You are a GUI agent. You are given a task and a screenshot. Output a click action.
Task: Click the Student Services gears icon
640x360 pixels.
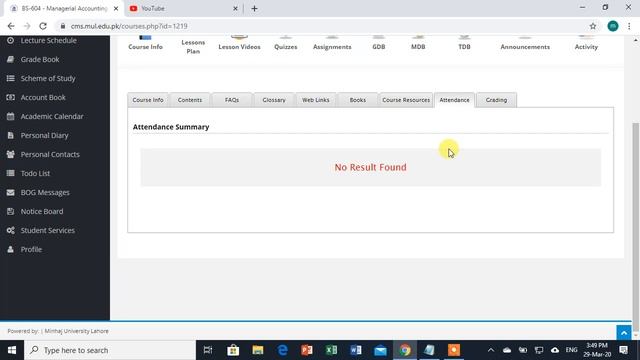11,230
